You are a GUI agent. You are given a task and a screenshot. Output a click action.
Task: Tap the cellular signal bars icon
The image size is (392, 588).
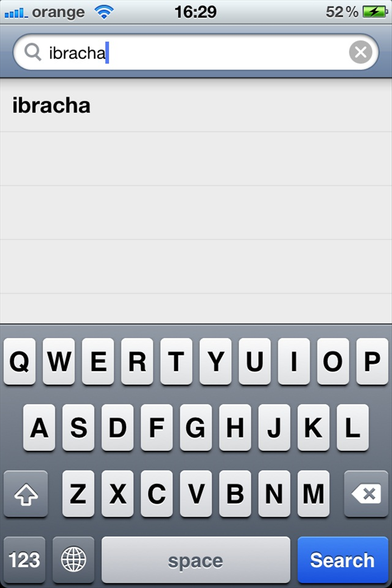16,13
